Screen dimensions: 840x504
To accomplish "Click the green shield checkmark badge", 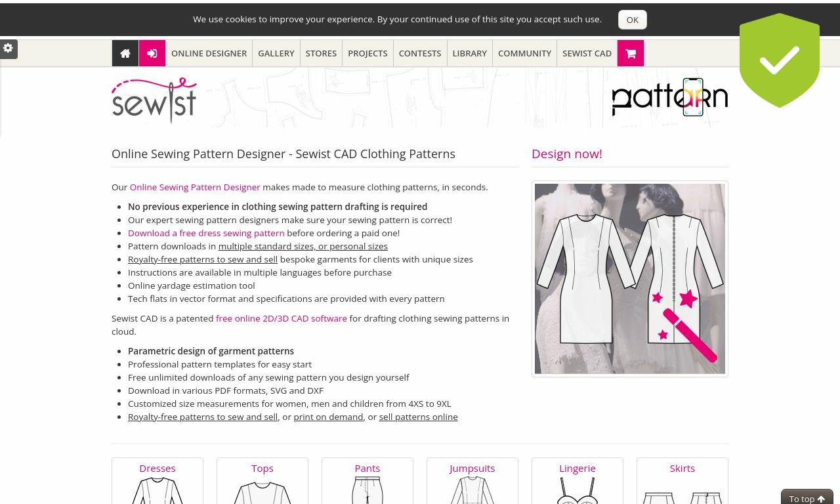I will click(780, 60).
